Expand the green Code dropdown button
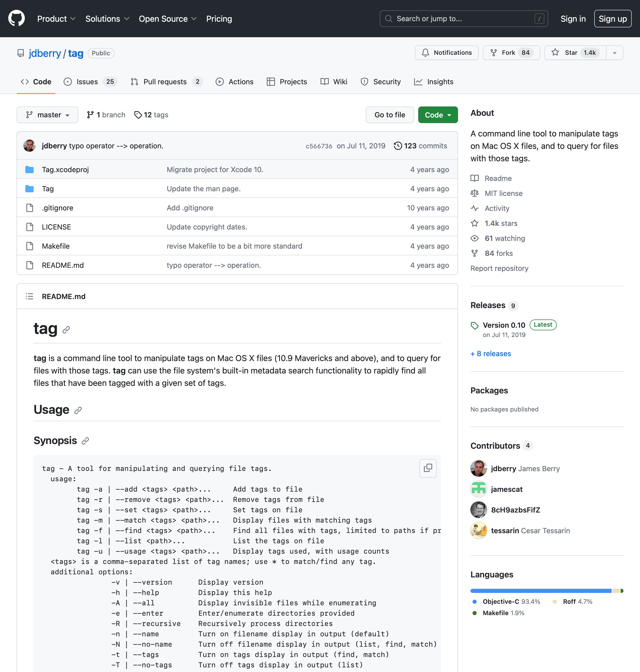 click(x=438, y=114)
